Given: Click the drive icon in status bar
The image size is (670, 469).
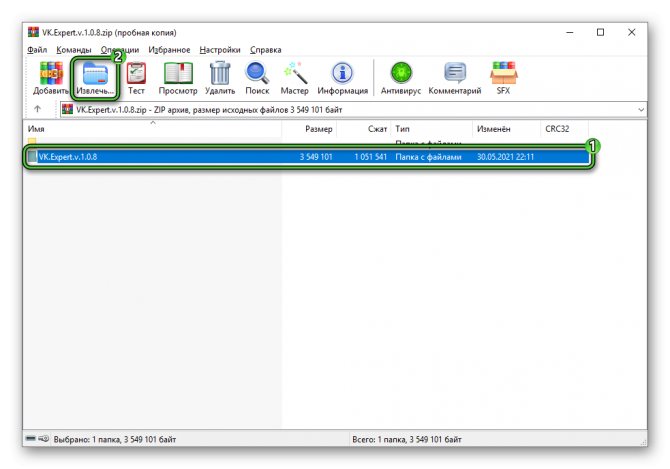Looking at the screenshot, I should point(30,438).
